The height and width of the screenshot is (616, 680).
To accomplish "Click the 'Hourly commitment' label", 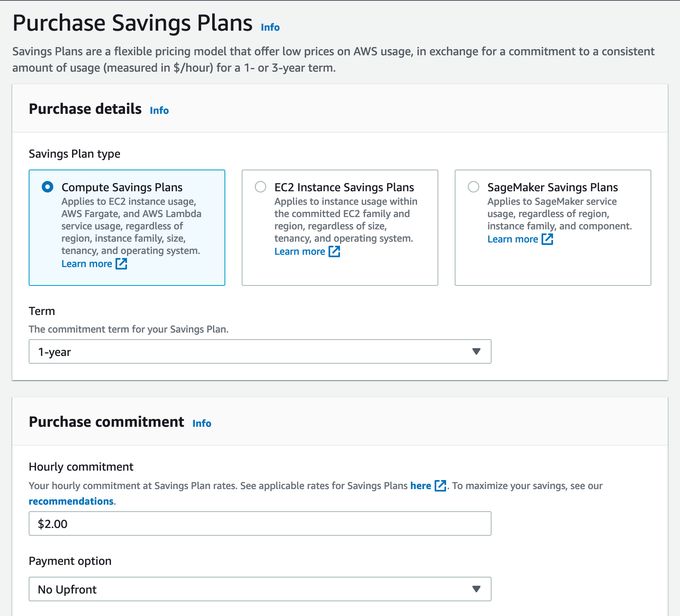I will click(x=81, y=467).
